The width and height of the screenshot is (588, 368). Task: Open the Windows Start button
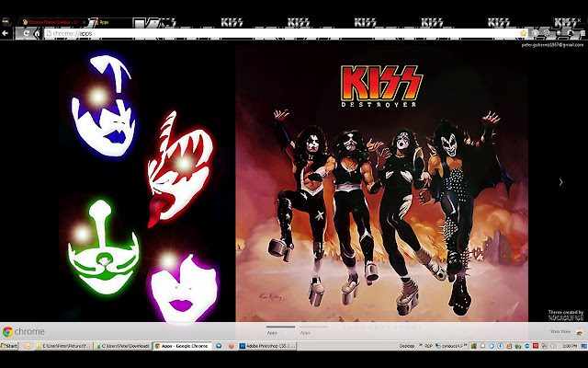coord(9,346)
